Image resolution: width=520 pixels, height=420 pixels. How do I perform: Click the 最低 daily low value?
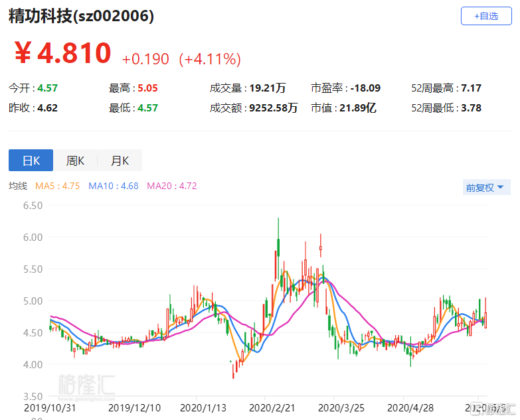(147, 108)
